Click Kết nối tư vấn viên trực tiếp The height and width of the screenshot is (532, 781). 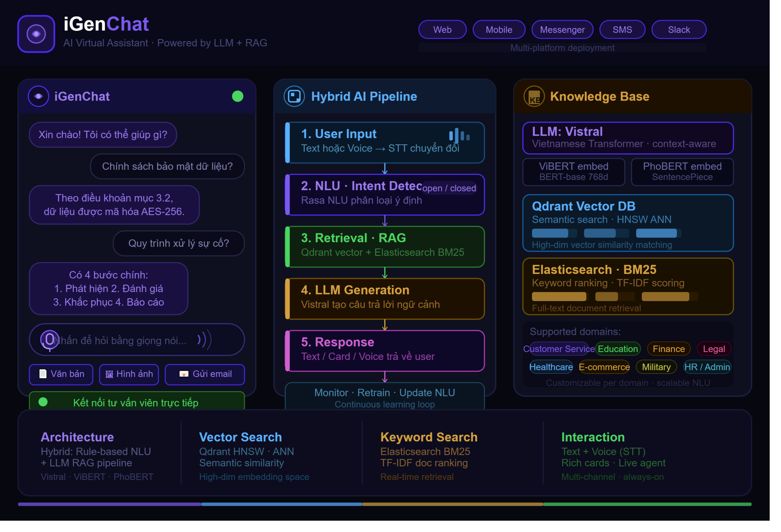pyautogui.click(x=137, y=401)
